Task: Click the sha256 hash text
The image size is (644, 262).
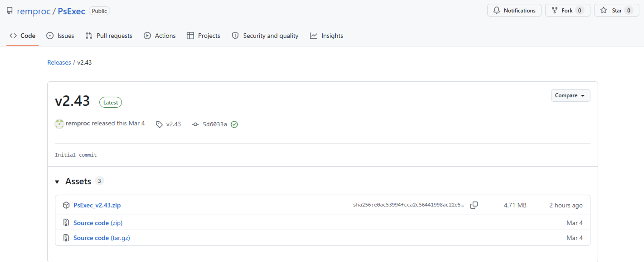Action: click(x=408, y=205)
